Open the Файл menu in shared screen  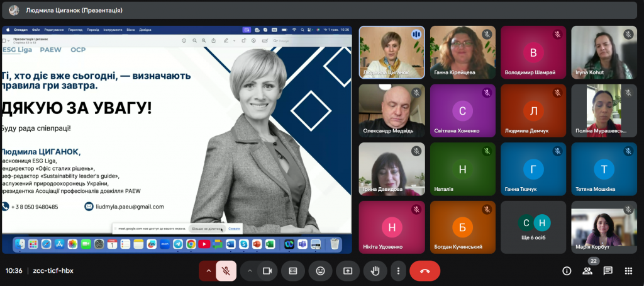point(36,30)
